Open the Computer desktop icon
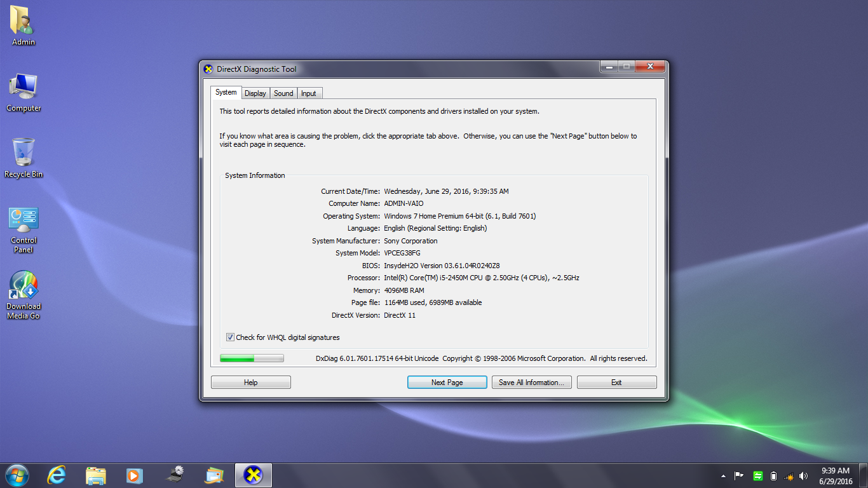The image size is (868, 488). click(24, 92)
